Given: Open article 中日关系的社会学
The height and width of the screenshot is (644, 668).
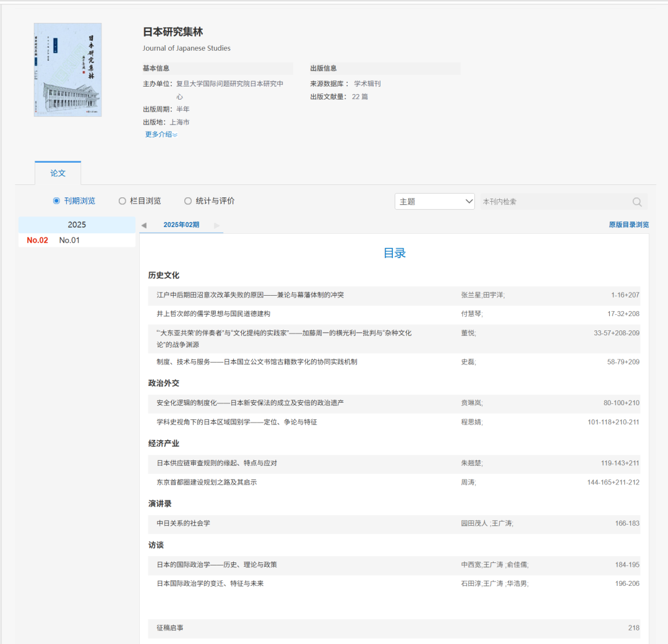Looking at the screenshot, I should pyautogui.click(x=183, y=523).
